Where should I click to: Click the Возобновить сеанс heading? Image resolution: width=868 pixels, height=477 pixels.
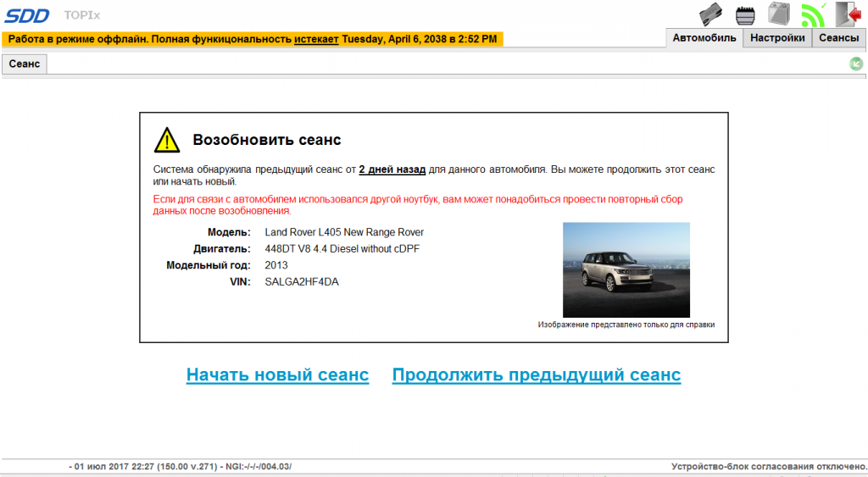(x=267, y=140)
